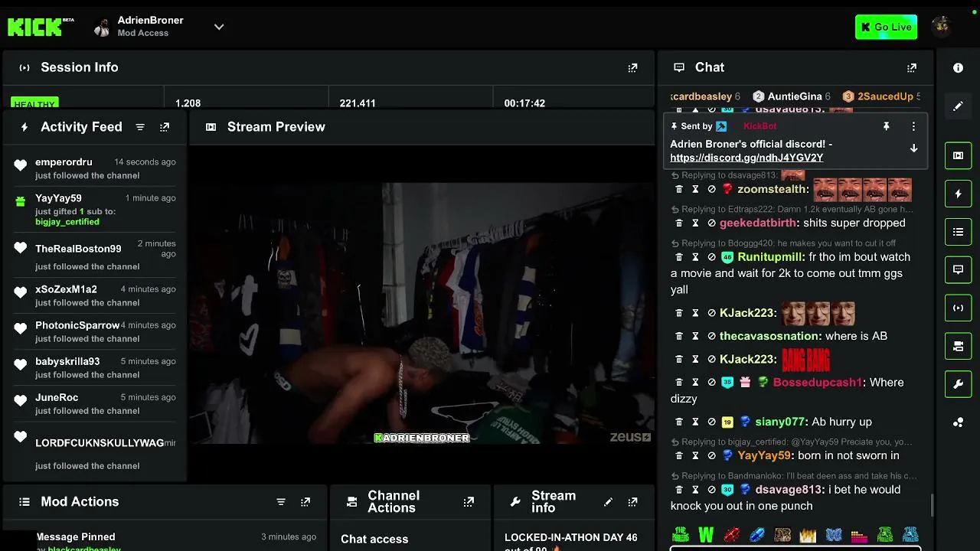The width and height of the screenshot is (980, 551).
Task: Open the Adrien Broner discord link
Action: pyautogui.click(x=746, y=158)
